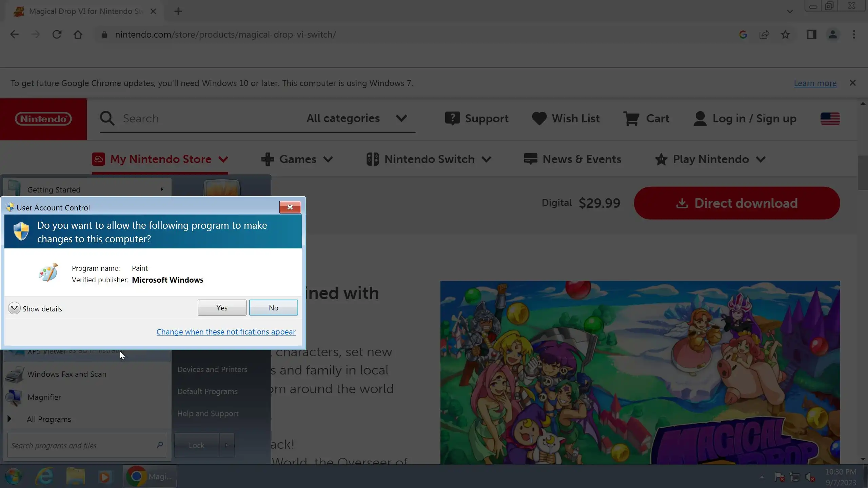Open Chrome side panel icon
Viewport: 868px width, 488px height.
(811, 35)
